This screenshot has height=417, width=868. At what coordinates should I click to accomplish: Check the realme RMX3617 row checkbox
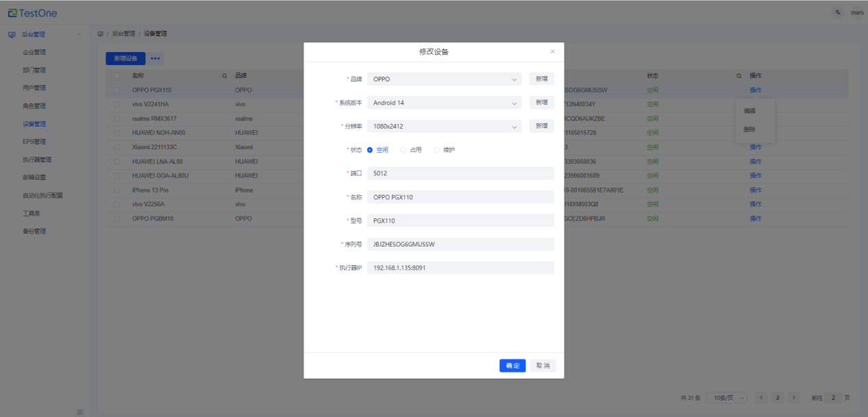(x=117, y=118)
